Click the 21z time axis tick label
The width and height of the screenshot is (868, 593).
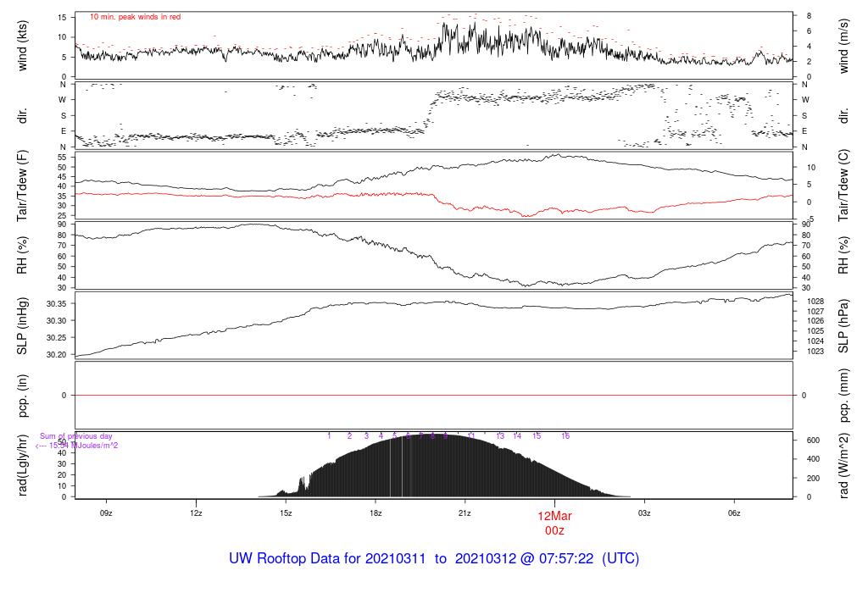click(465, 513)
